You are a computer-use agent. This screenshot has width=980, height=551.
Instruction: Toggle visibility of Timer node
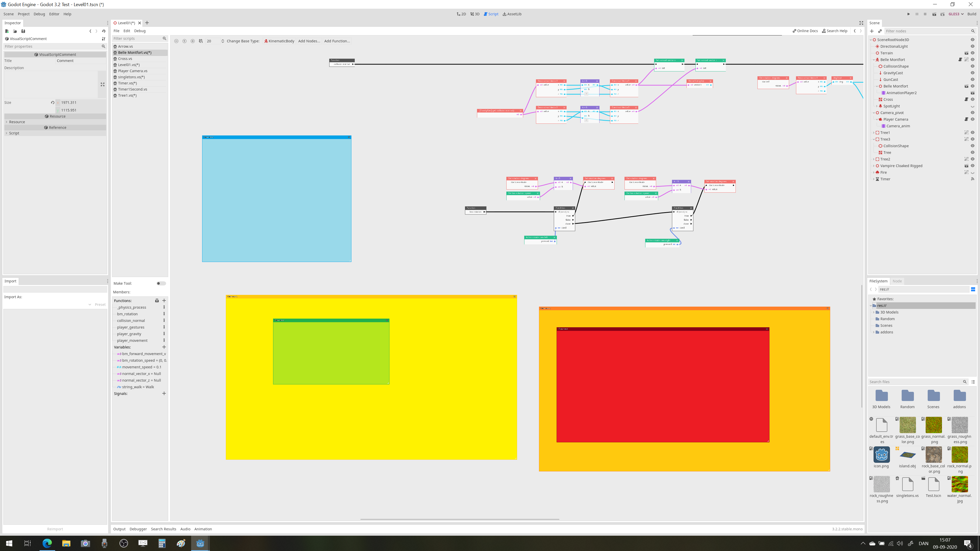tap(972, 179)
